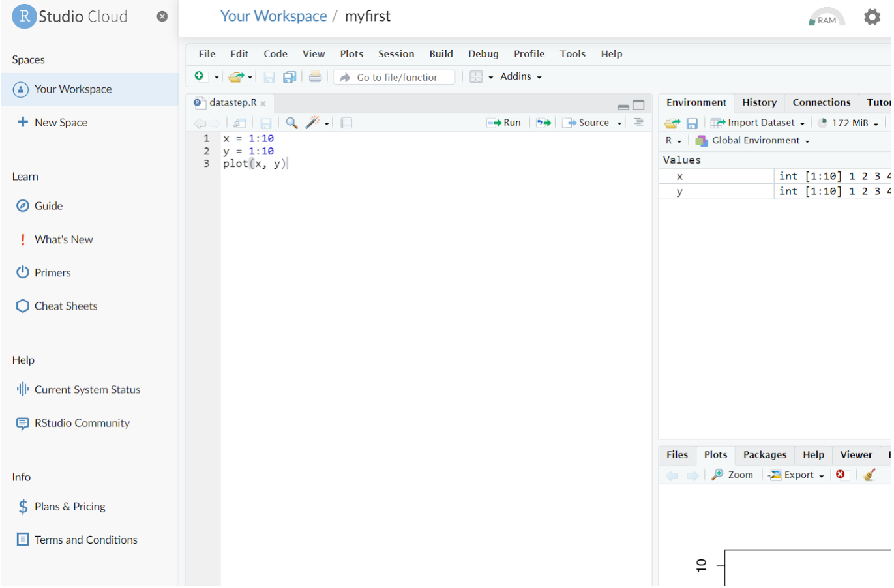Close the datastep.R tab
Viewport: 894px width, 588px height.
point(263,103)
